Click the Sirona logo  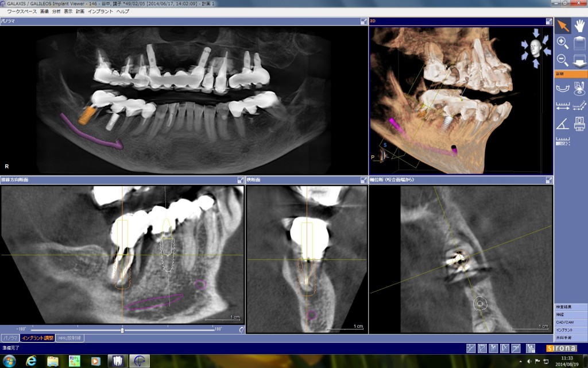click(x=561, y=348)
